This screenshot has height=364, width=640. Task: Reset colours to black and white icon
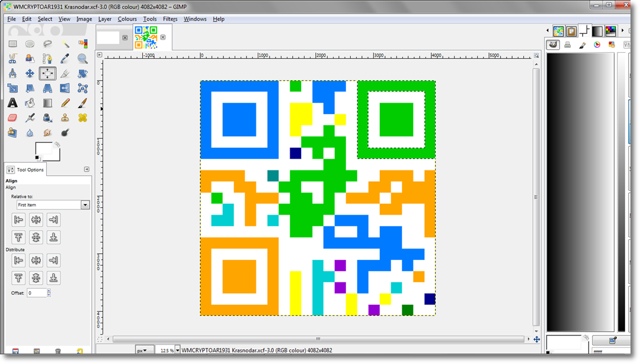coord(37,158)
